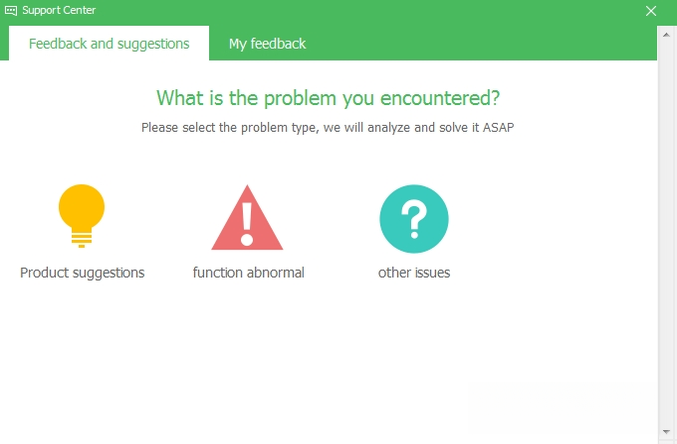Click the Please select the problem type text

[328, 128]
